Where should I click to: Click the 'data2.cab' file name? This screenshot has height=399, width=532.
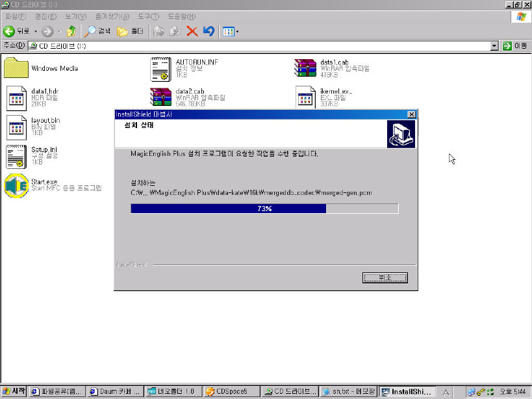pos(190,91)
